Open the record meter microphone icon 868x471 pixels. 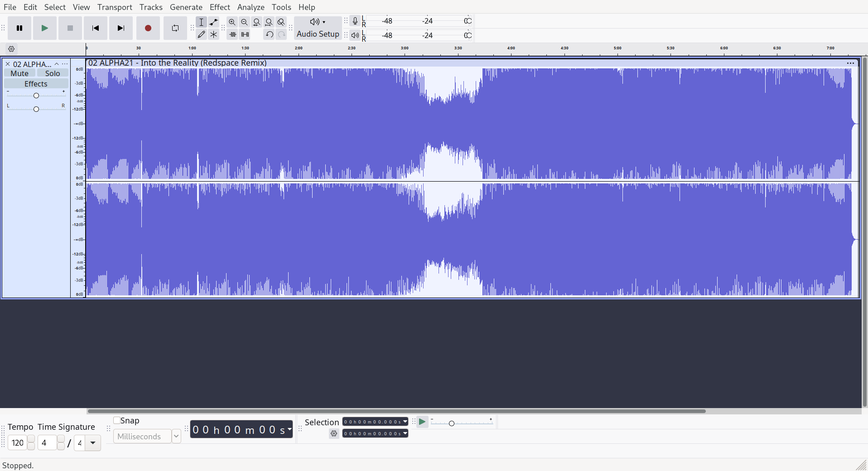[355, 21]
